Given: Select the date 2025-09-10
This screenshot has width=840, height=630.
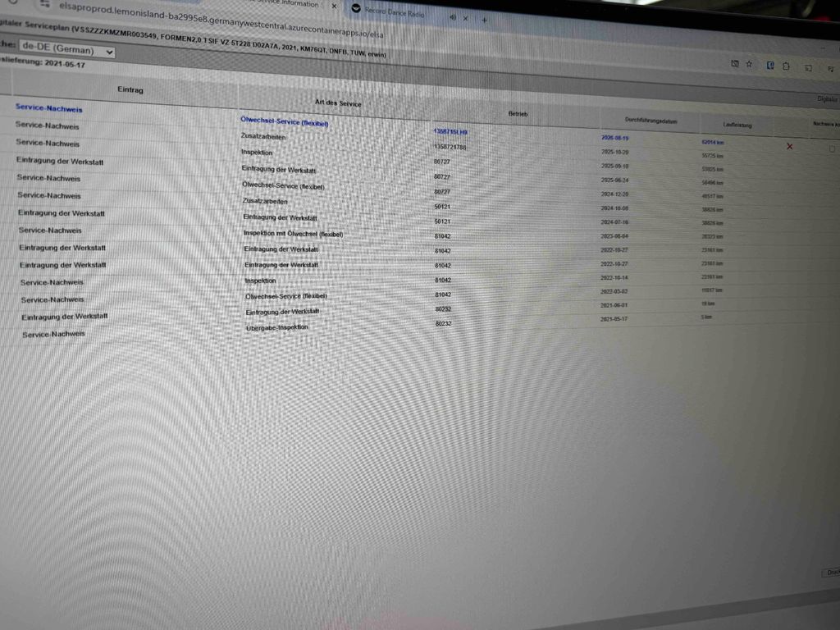Looking at the screenshot, I should click(x=614, y=166).
